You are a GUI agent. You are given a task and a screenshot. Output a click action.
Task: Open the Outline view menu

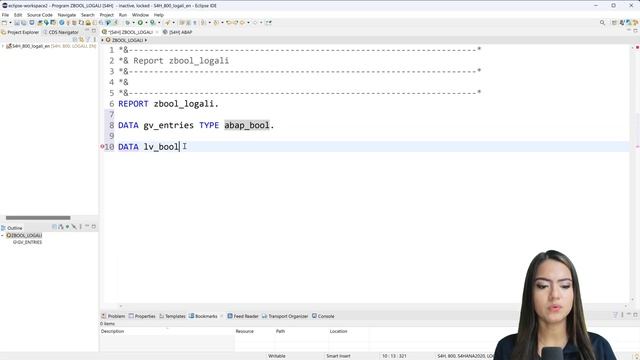(x=80, y=227)
